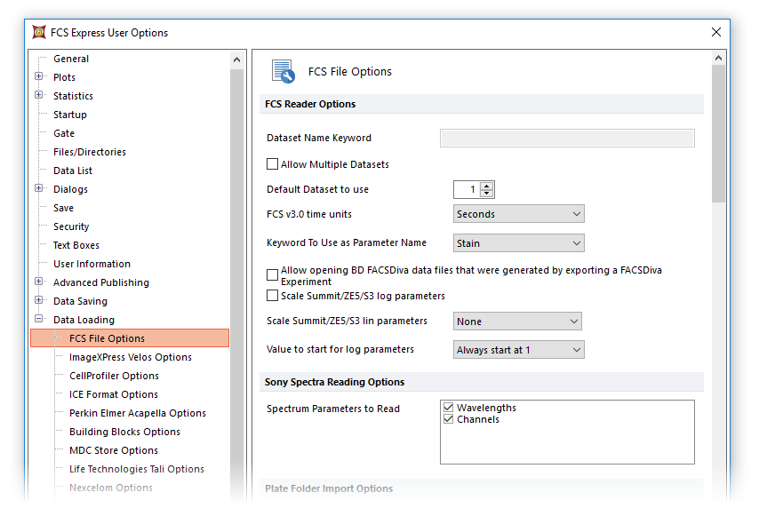Close the User Options dialog
The width and height of the screenshot is (759, 532).
[x=716, y=33]
